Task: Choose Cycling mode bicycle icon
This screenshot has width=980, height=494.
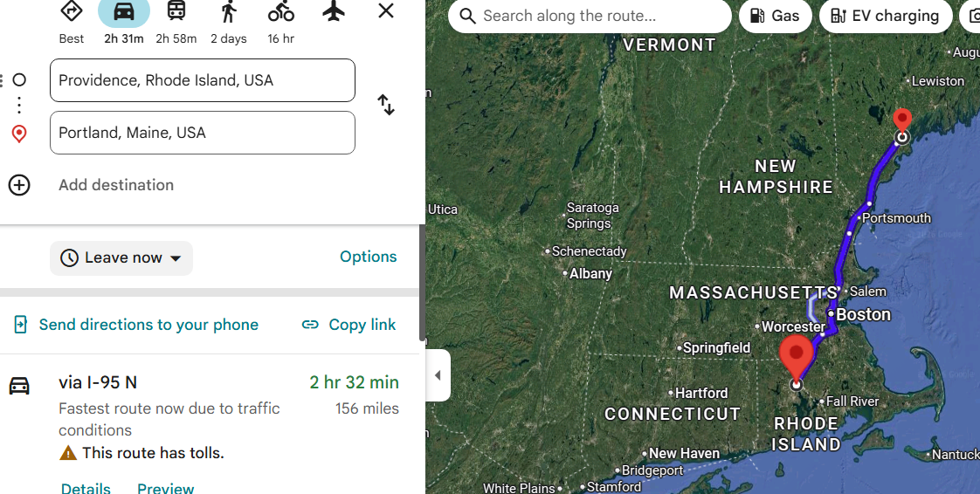Action: pos(280,11)
